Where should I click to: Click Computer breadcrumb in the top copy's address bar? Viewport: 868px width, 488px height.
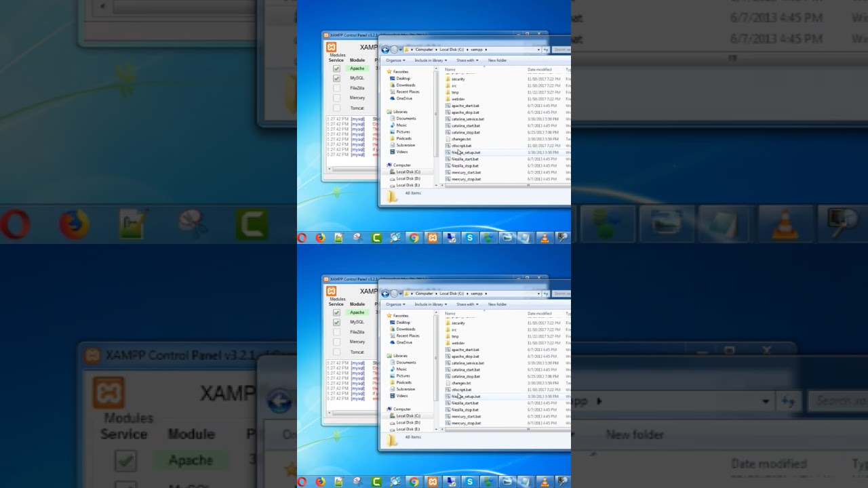(424, 49)
